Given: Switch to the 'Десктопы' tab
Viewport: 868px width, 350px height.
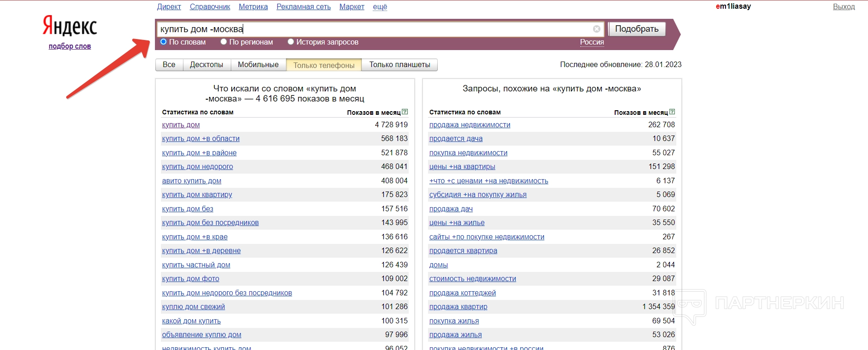Looking at the screenshot, I should (x=206, y=65).
